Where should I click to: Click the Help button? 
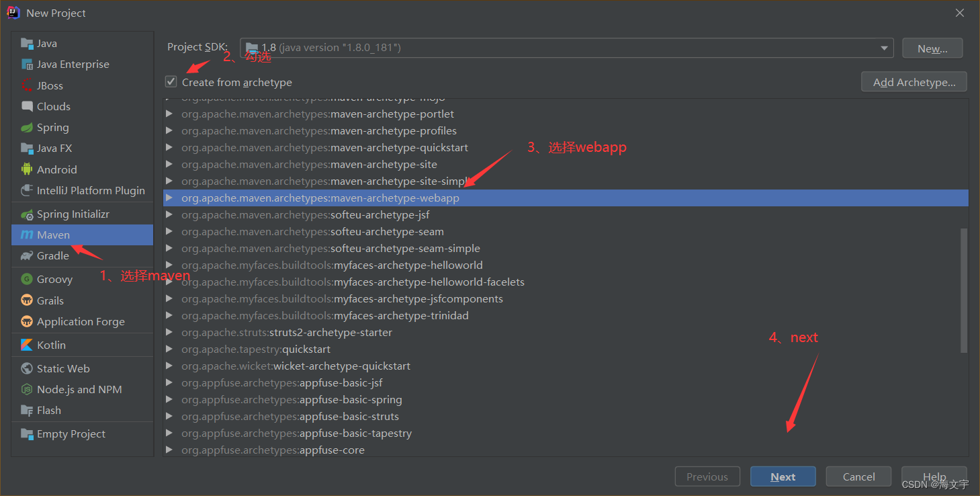click(934, 477)
